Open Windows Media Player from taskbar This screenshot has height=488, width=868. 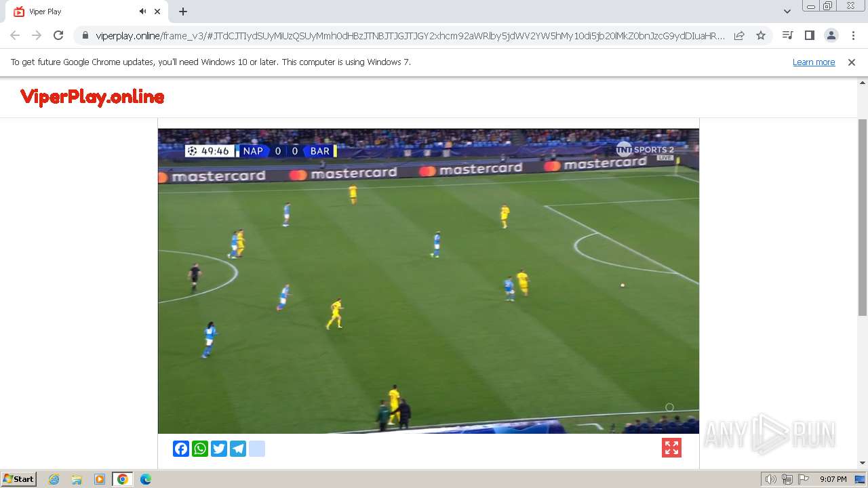100,479
